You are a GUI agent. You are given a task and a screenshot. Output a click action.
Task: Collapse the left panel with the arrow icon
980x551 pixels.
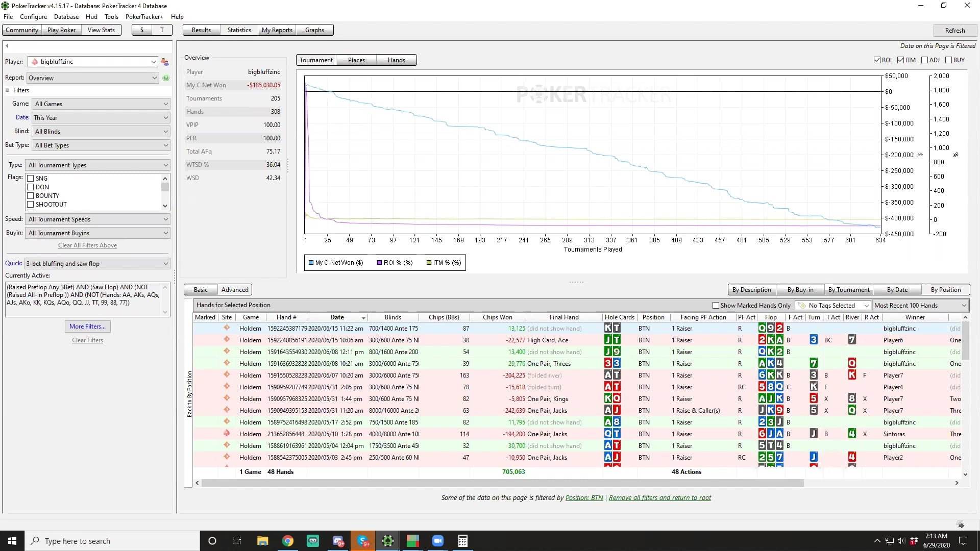(7, 46)
